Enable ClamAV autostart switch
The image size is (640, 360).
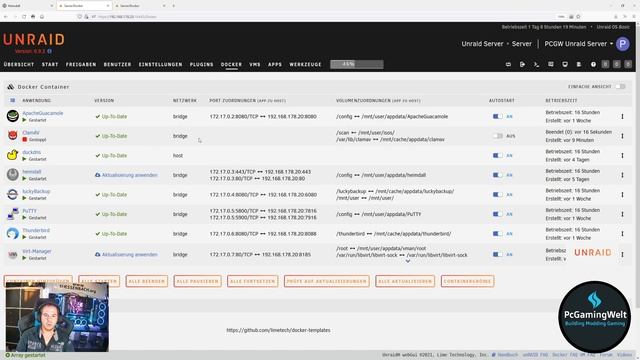click(497, 136)
